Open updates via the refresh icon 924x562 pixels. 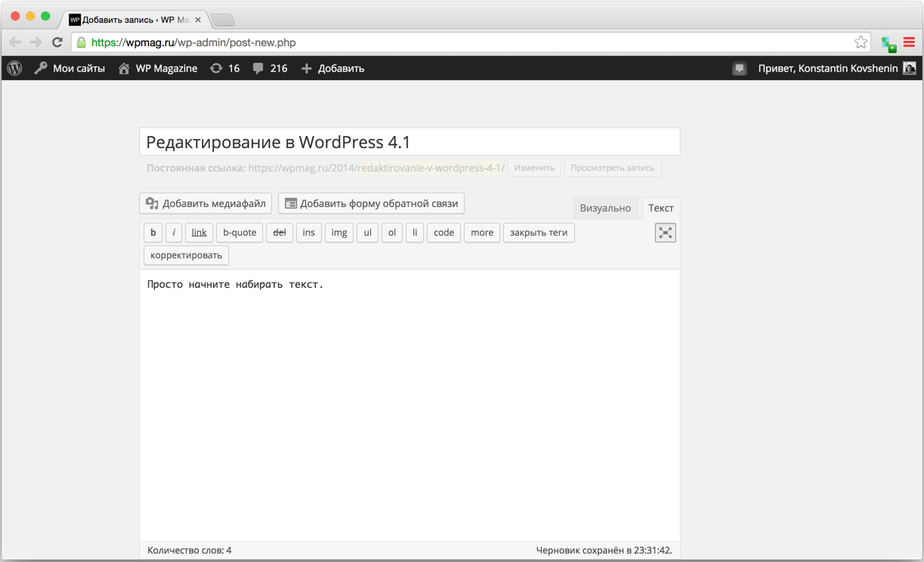tap(216, 68)
